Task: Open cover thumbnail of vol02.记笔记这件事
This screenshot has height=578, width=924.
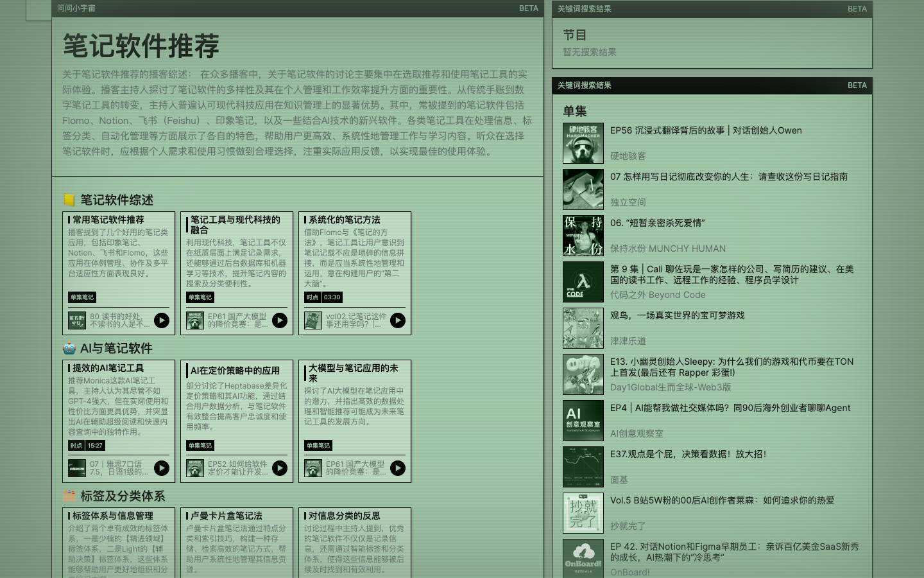Action: click(x=313, y=320)
